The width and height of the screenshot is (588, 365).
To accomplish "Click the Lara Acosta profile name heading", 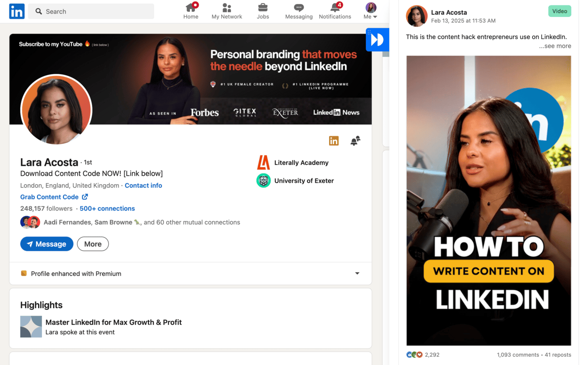I will (x=49, y=162).
